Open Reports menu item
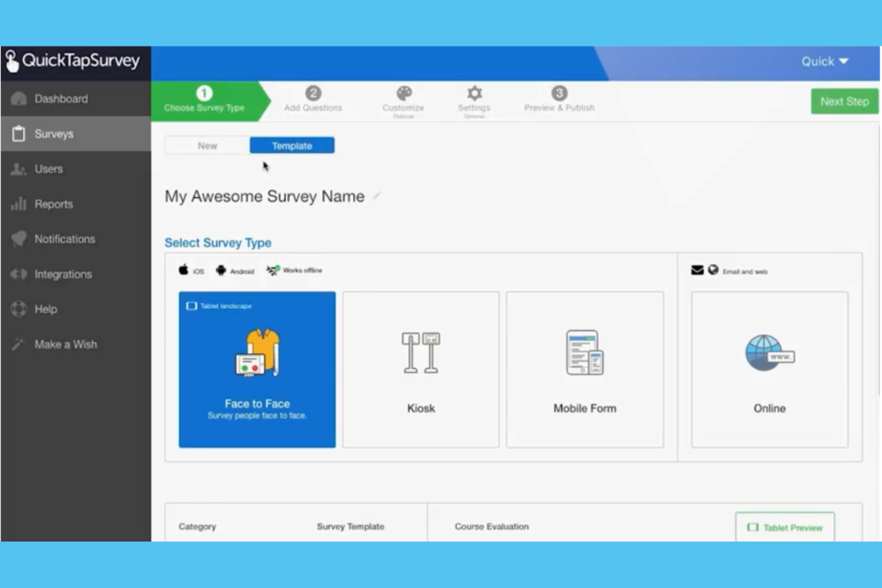 [76, 204]
